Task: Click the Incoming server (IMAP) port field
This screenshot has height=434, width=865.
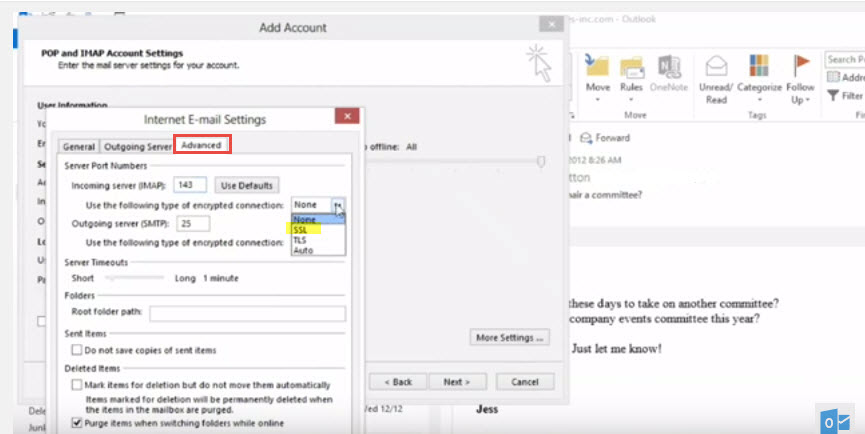Action: point(190,185)
